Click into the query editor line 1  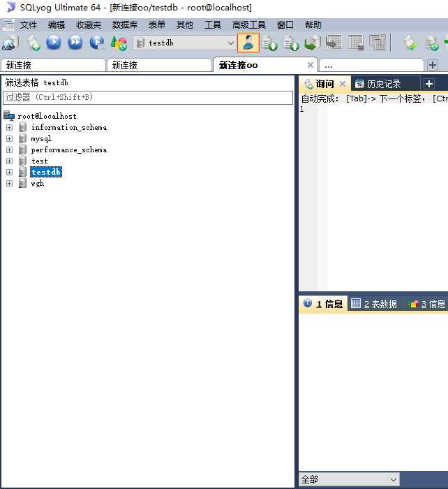(387, 109)
